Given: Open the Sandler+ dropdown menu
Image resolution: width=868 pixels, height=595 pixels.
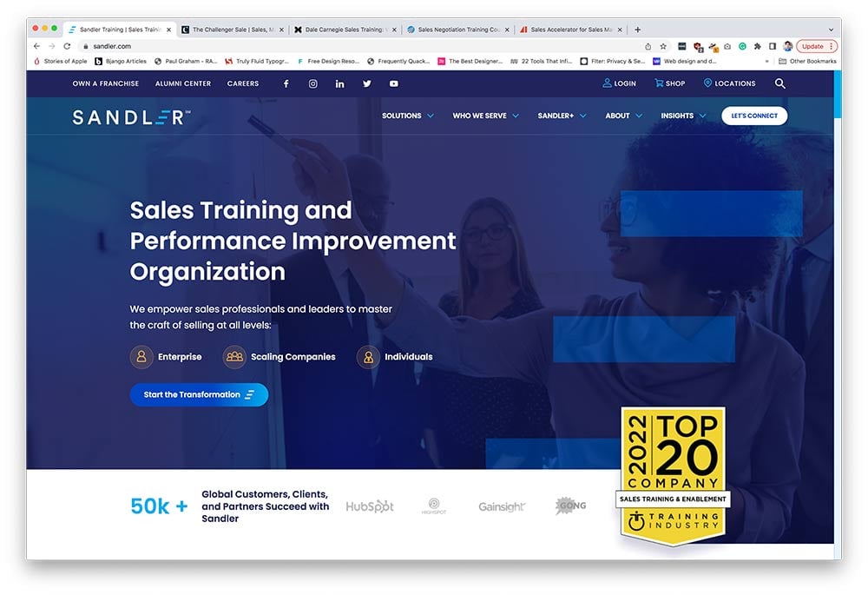Looking at the screenshot, I should tap(562, 116).
